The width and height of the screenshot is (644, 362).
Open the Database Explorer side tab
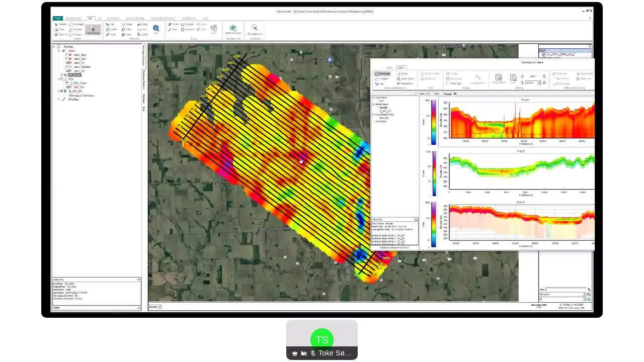click(143, 79)
